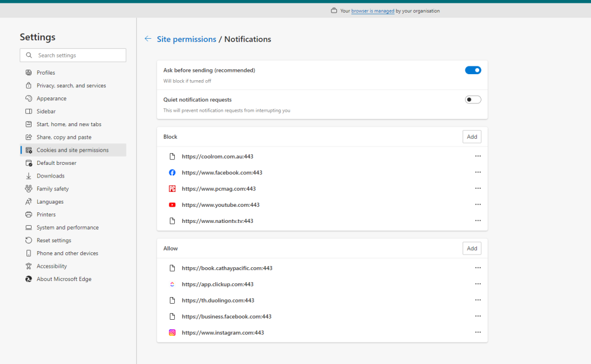Select the Printers icon in Settings sidebar
The image size is (591, 364).
click(28, 214)
